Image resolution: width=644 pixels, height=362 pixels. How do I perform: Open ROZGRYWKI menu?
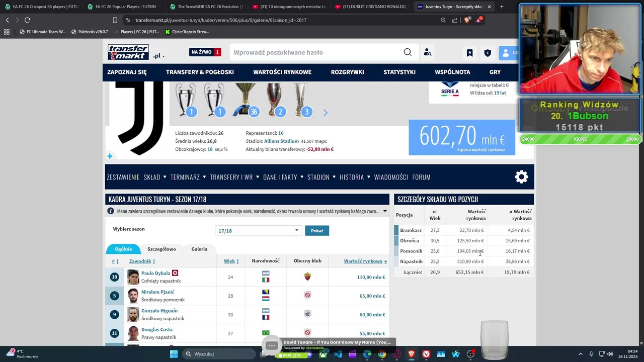(x=347, y=72)
